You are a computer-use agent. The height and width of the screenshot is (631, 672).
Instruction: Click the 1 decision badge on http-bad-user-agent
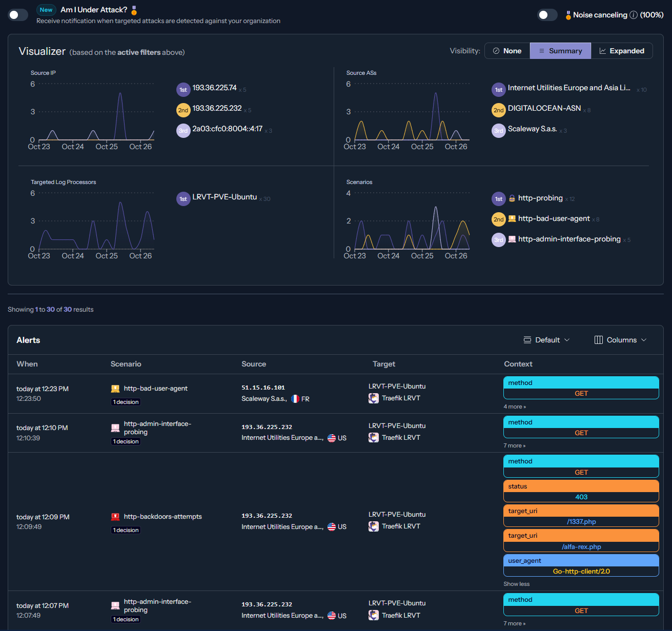coord(126,402)
